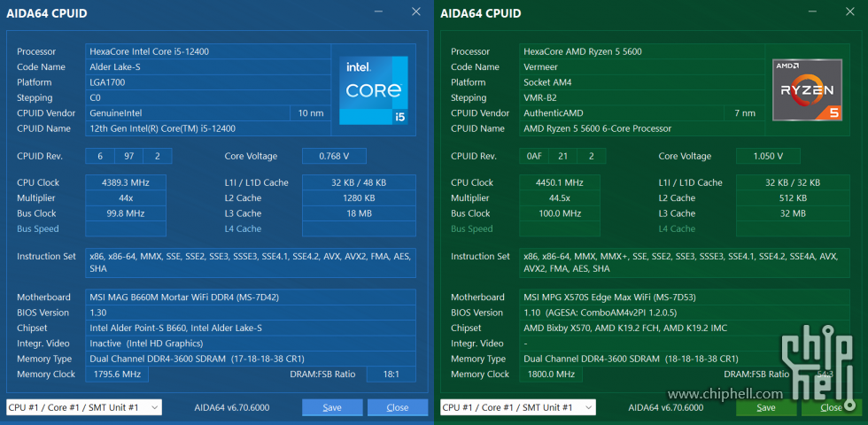Image resolution: width=868 pixels, height=425 pixels.
Task: Click the AGESA ComboAM4v2PI BIOS version field
Action: click(x=685, y=313)
